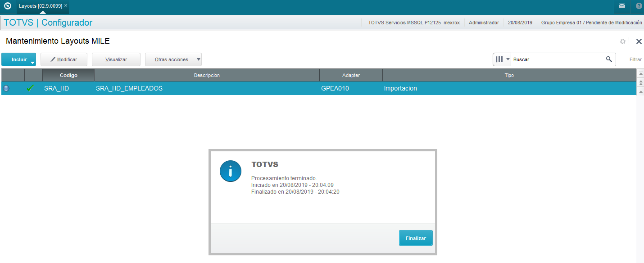Switch to Layouts [02.9.0099] tab

point(41,6)
